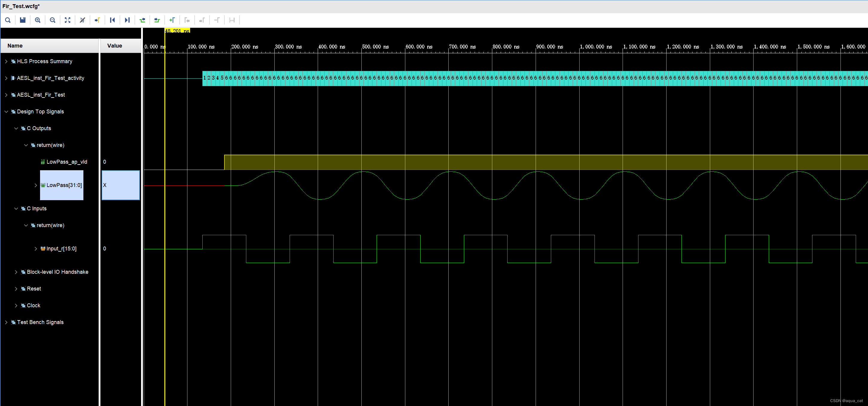Expand the HLS Process Summary group

6,61
